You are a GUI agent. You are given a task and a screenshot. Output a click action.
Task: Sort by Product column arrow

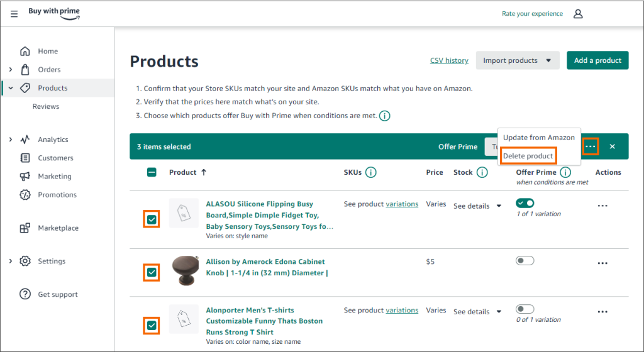coord(204,172)
